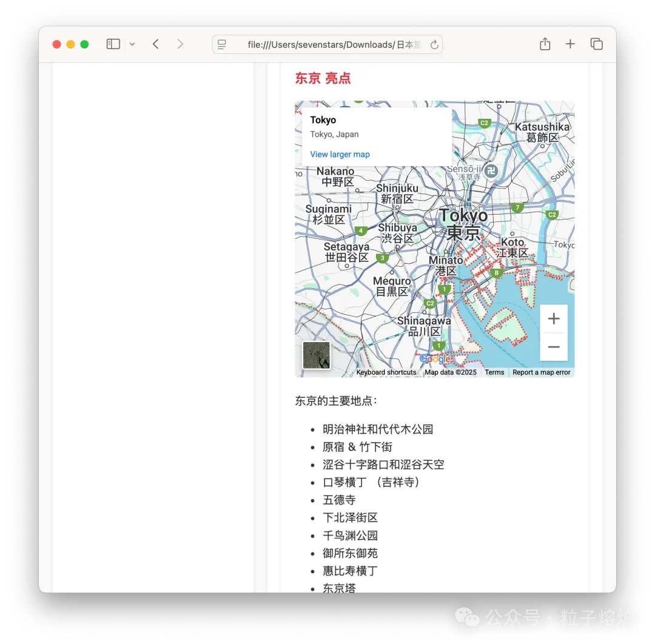Go back to the previous page
655x644 pixels.
(x=156, y=44)
